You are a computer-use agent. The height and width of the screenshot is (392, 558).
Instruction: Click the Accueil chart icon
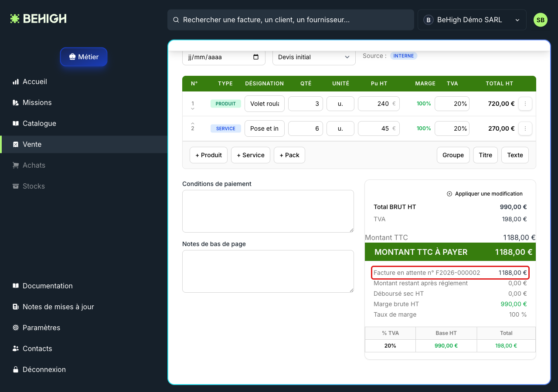(16, 81)
